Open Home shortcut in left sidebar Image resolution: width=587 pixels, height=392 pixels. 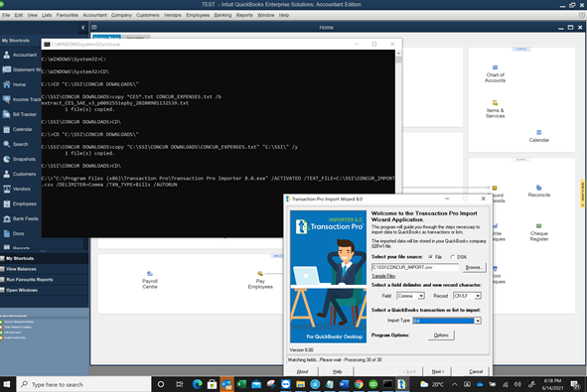tap(14, 84)
